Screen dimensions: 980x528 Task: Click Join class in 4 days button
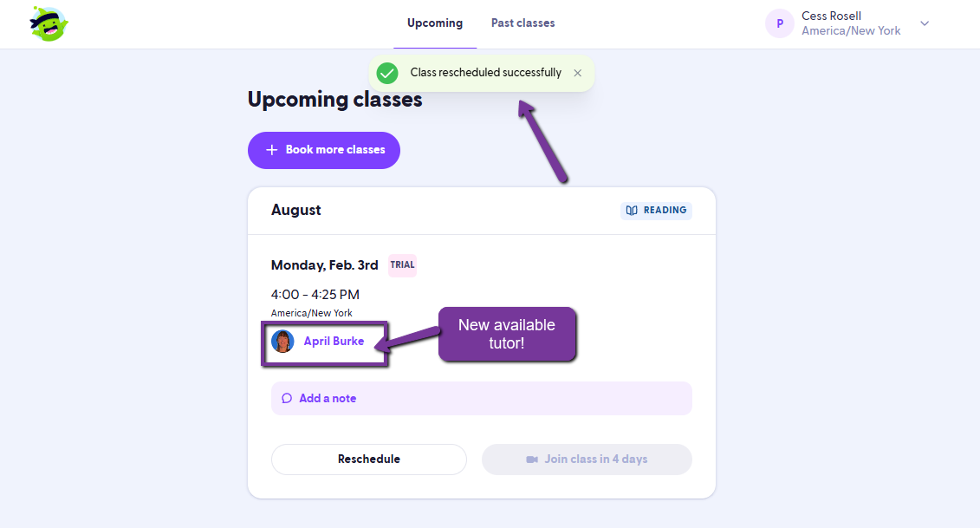coord(587,460)
